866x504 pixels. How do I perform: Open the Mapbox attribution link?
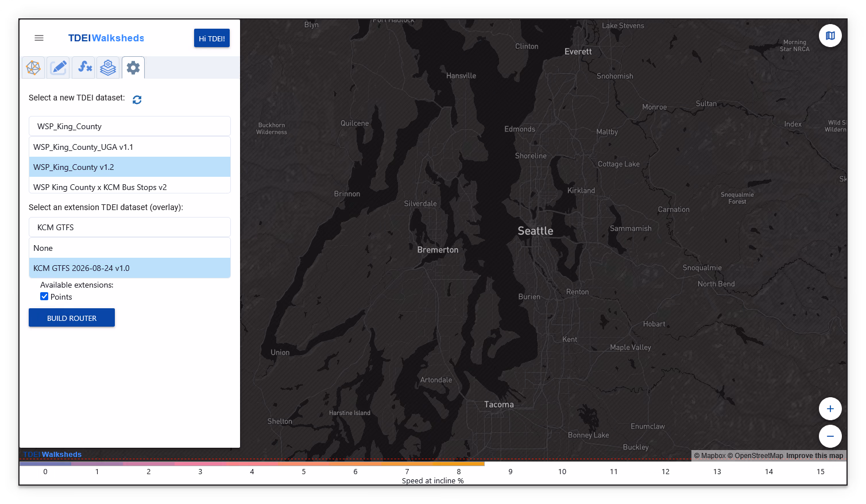pyautogui.click(x=710, y=456)
